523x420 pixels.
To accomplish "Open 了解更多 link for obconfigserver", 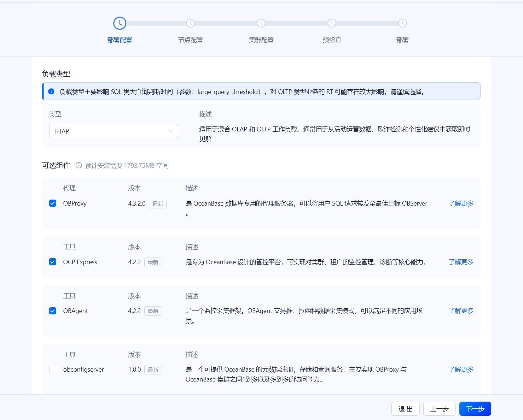I will [x=461, y=369].
